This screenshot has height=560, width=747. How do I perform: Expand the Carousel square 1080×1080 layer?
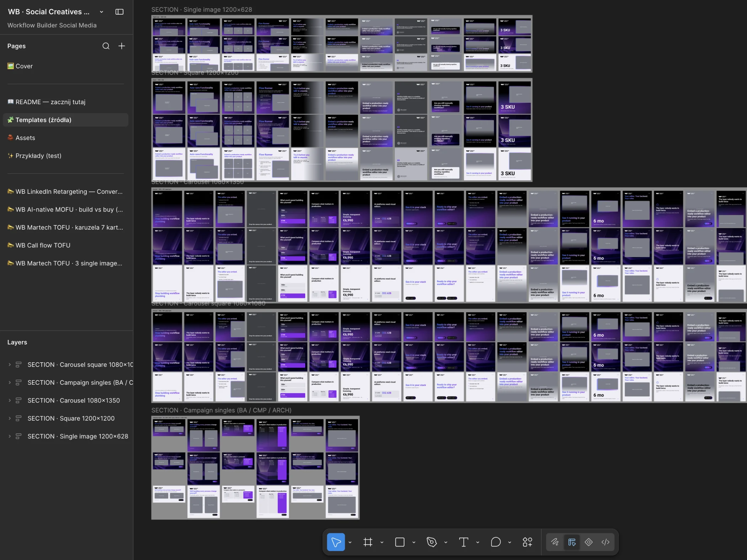[10, 364]
